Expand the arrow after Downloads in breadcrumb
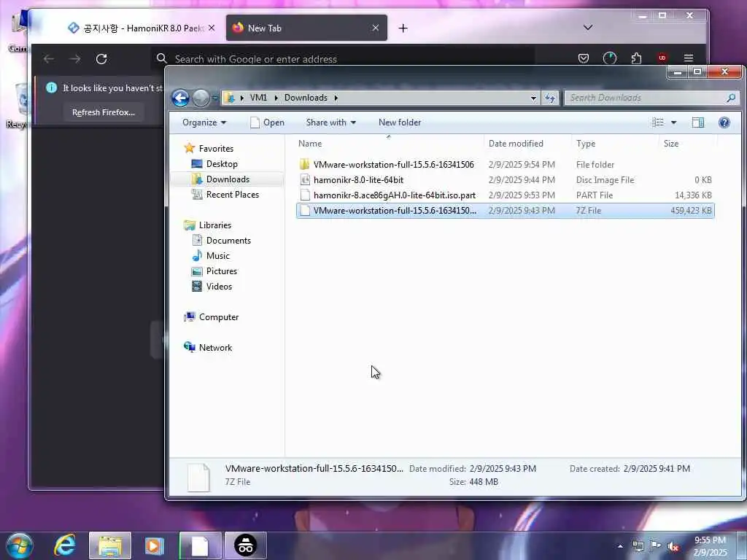 (336, 98)
